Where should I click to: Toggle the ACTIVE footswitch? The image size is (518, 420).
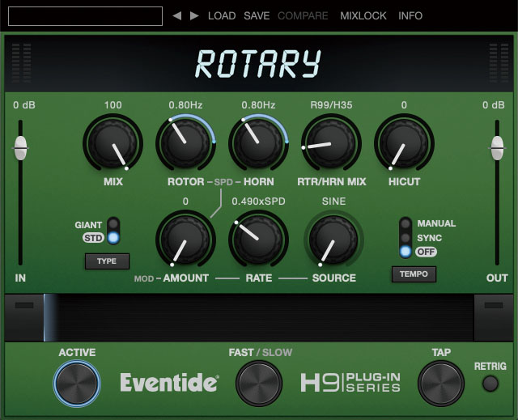point(77,384)
